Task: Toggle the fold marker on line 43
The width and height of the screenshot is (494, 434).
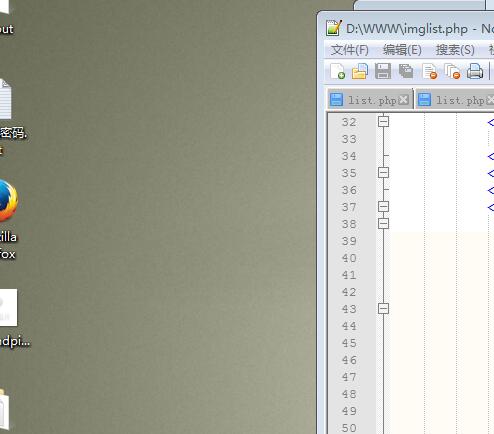Action: (383, 309)
